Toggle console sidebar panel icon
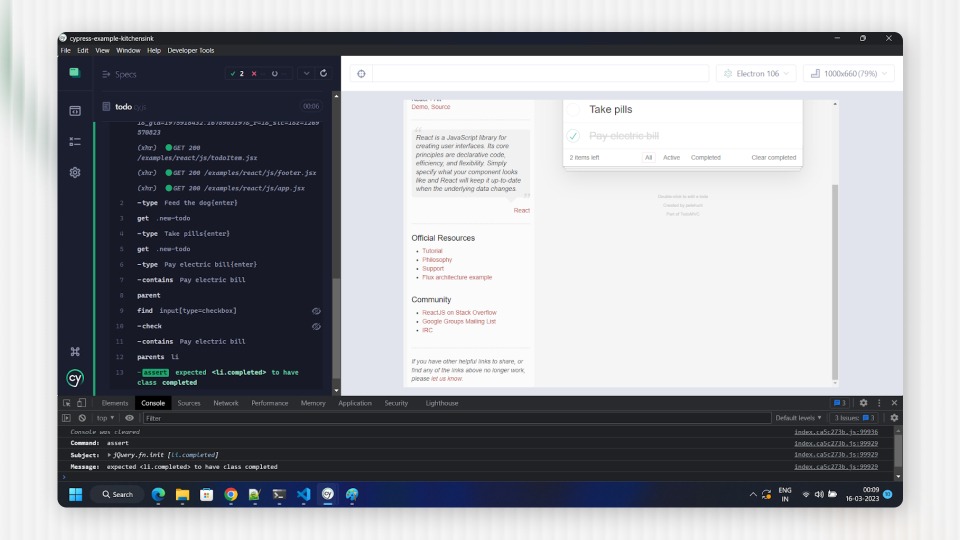 pos(66,418)
